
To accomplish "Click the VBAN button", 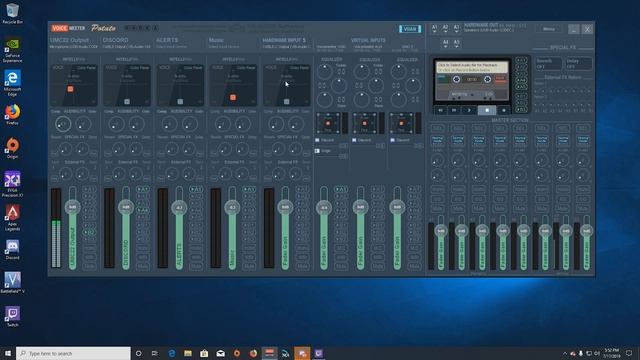I will click(x=410, y=29).
